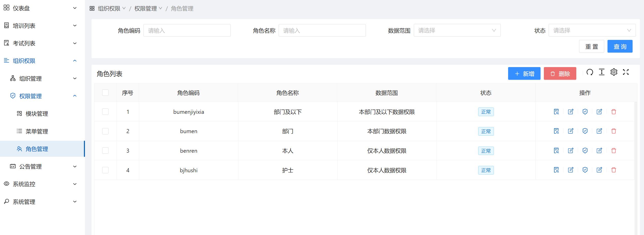This screenshot has width=644, height=235.
Task: Click the blue 新增 button
Action: click(x=524, y=74)
